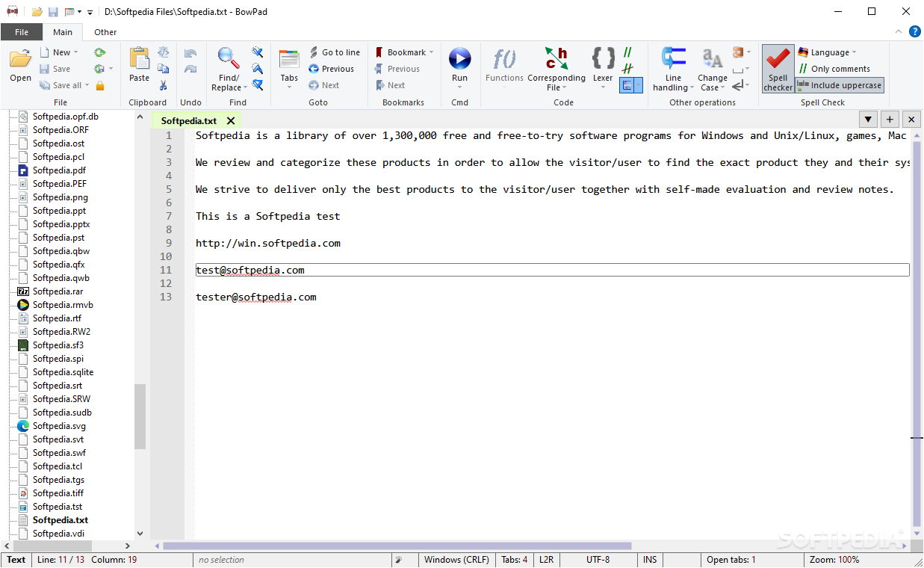Open the dropdown arrow next to the orange convert icon
The width and height of the screenshot is (924, 568).
coord(748,53)
